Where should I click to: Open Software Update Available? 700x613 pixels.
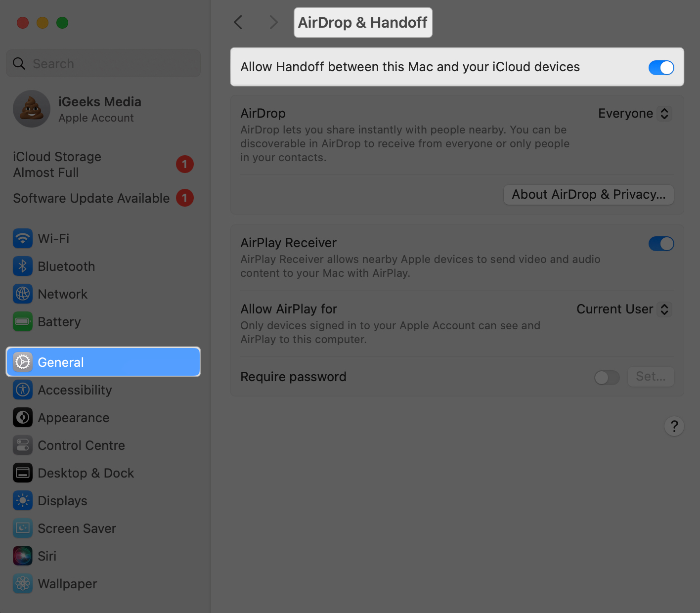(x=91, y=198)
